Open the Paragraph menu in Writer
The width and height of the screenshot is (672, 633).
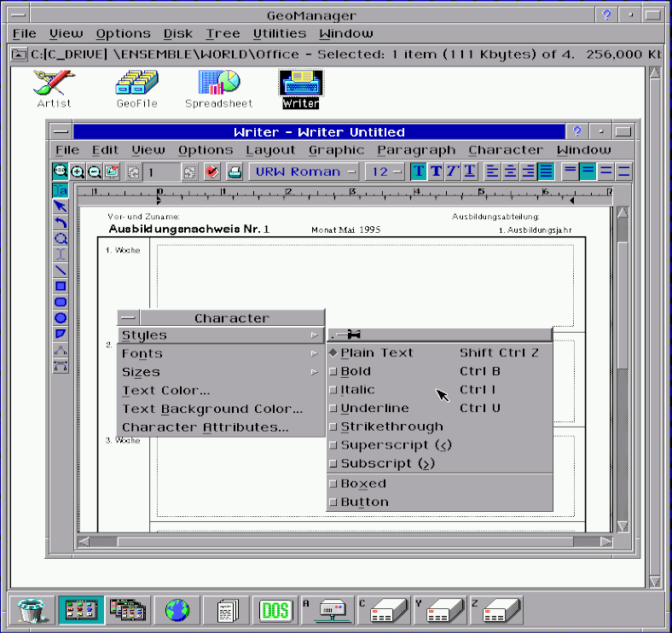click(415, 150)
